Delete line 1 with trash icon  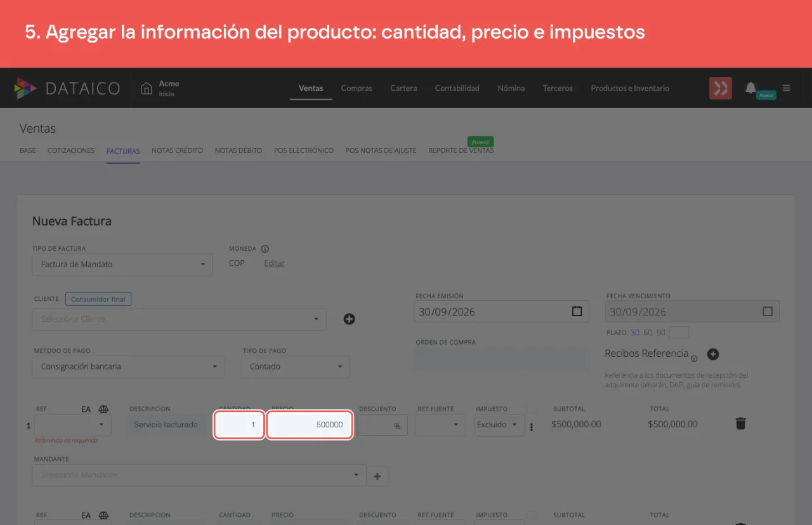[740, 424]
